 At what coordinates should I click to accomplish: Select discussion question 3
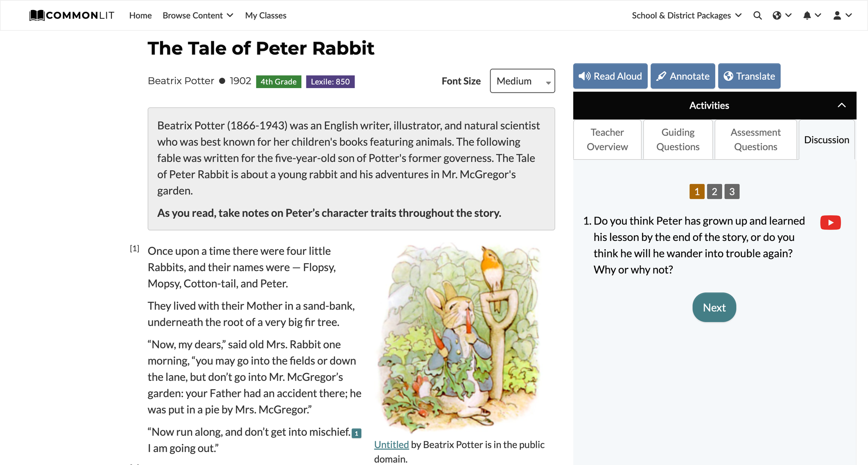click(x=732, y=191)
